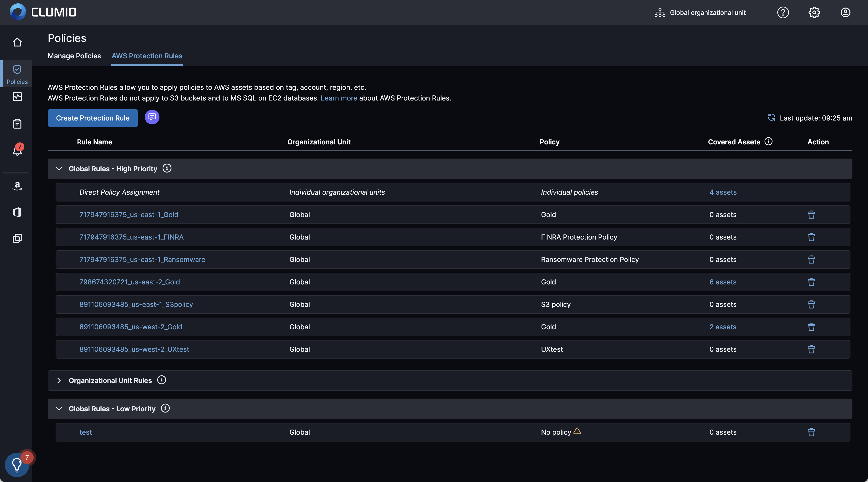
Task: Click the purple feedback chat icon
Action: point(152,117)
